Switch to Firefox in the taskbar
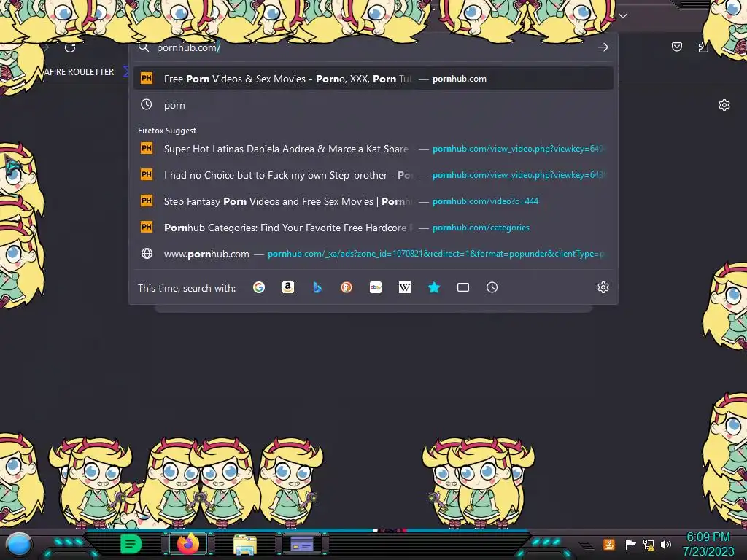 coord(188,543)
